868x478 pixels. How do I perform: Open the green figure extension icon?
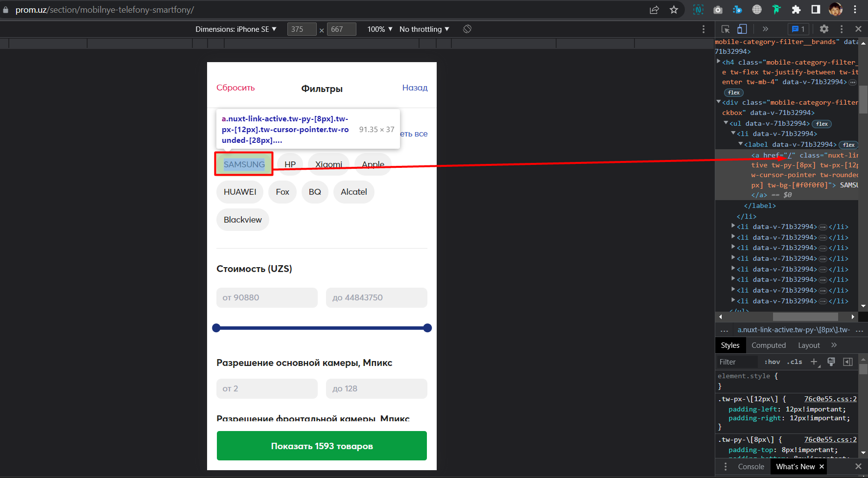(x=776, y=10)
